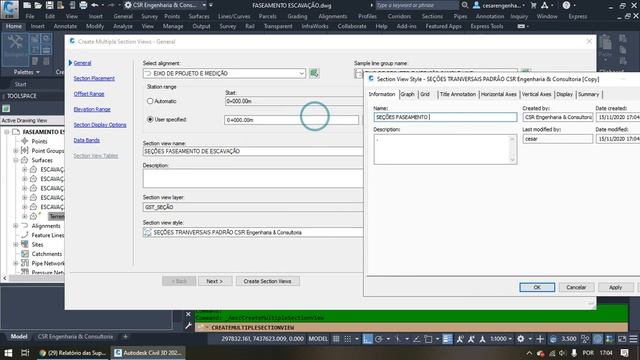Expand the Alignments tree node
The height and width of the screenshot is (360, 640).
click(x=16, y=226)
